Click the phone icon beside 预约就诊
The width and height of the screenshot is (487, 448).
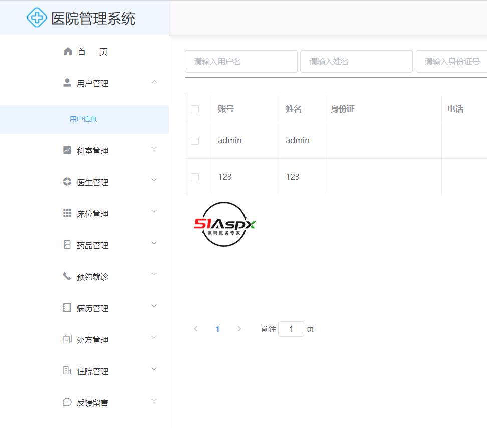(x=67, y=276)
